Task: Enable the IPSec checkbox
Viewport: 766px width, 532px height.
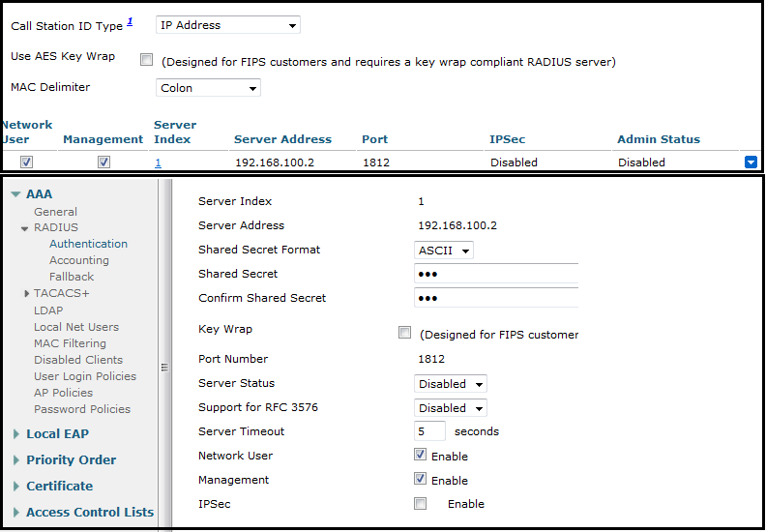Action: (x=420, y=503)
